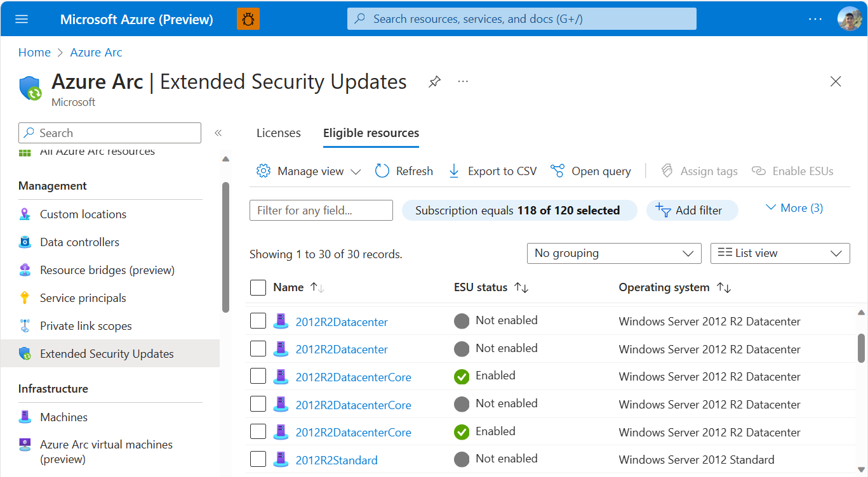Select the Eligible resources tab
Image resolution: width=868 pixels, height=477 pixels.
[x=371, y=133]
